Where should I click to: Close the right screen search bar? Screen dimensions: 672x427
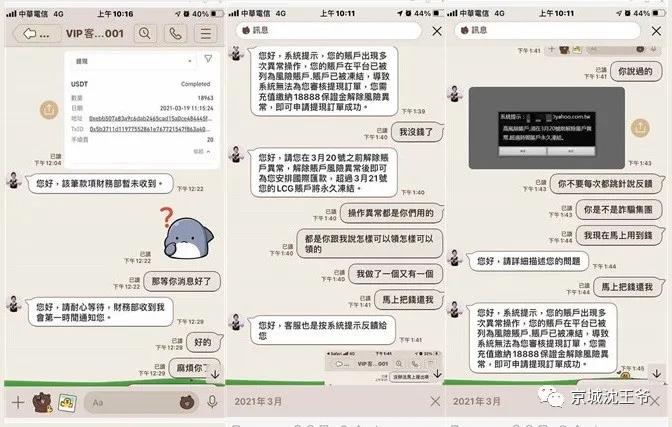pos(656,31)
